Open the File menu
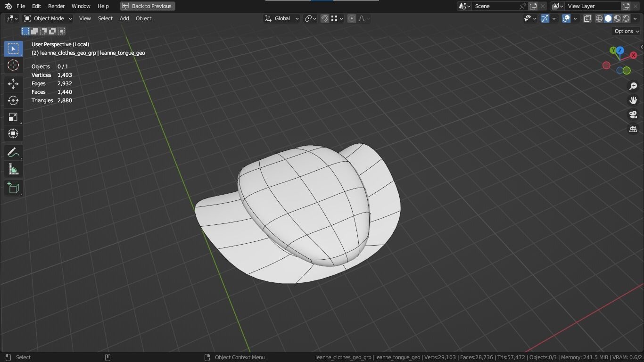The width and height of the screenshot is (644, 362). [21, 6]
